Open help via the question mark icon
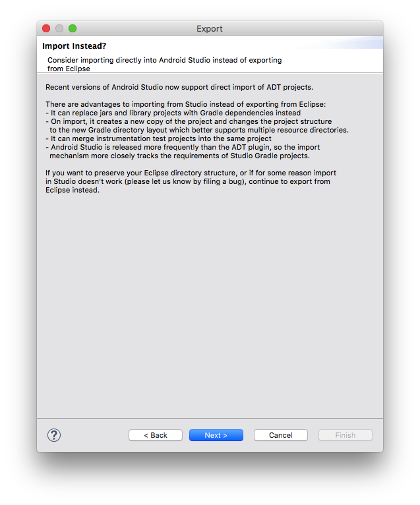 pyautogui.click(x=54, y=435)
